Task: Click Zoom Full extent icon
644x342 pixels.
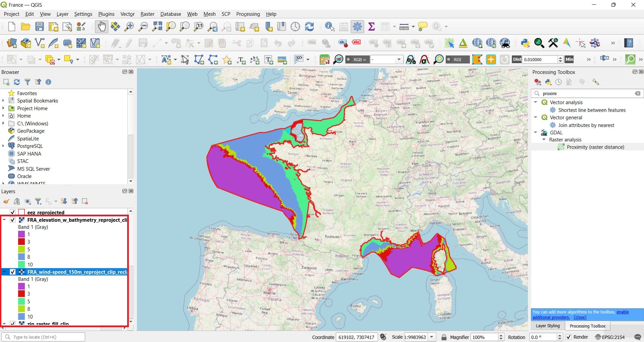Action: pos(157,27)
